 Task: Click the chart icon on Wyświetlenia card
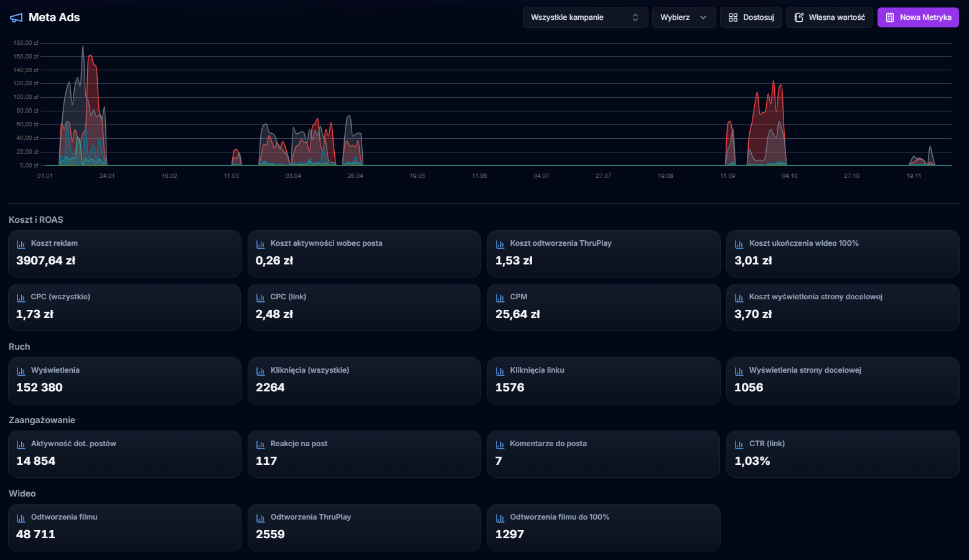coord(21,370)
